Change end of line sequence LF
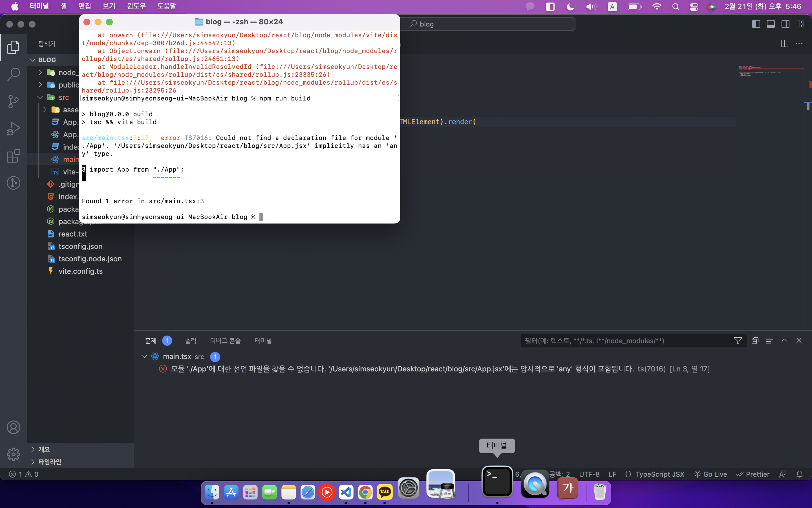Screen dimensions: 812x508 pyautogui.click(x=612, y=474)
